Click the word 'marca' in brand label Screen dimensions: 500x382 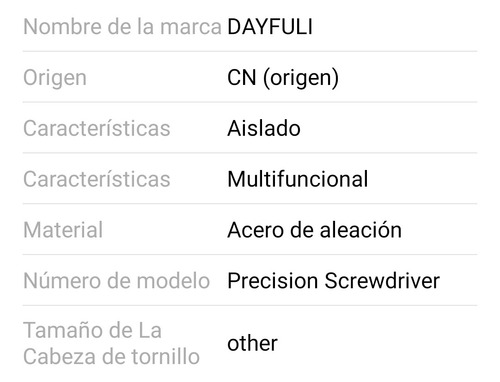(x=191, y=27)
